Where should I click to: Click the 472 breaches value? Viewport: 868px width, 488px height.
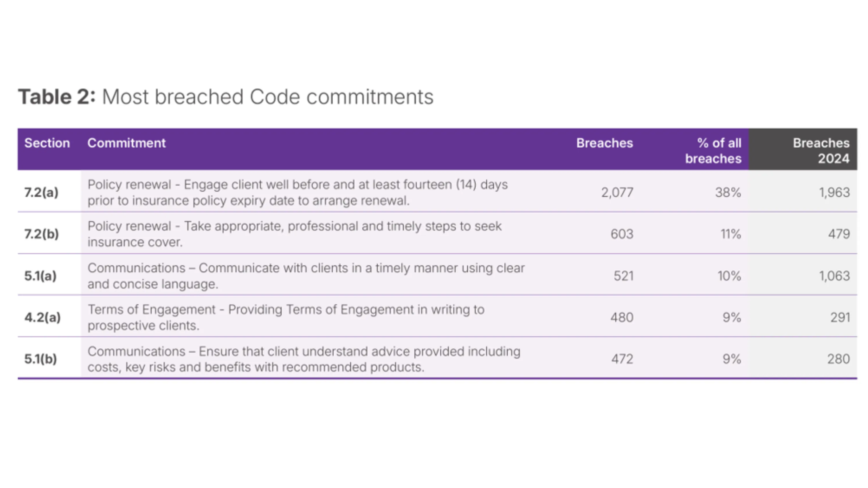622,359
